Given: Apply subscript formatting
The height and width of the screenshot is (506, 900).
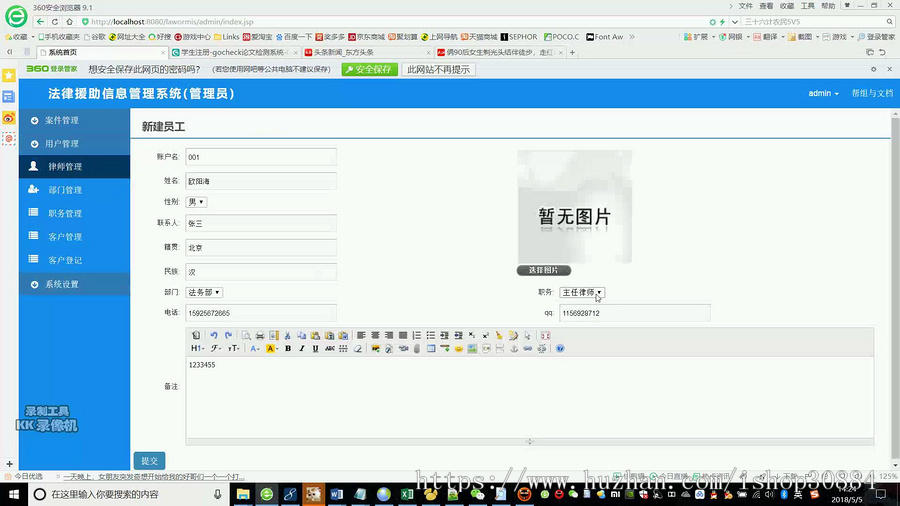Looking at the screenshot, I should (x=471, y=335).
